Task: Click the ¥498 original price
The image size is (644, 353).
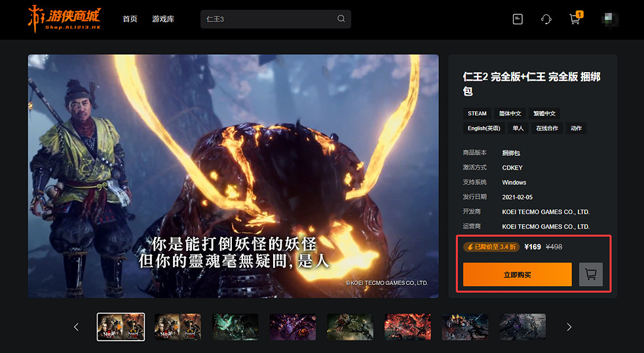Action: [x=554, y=247]
